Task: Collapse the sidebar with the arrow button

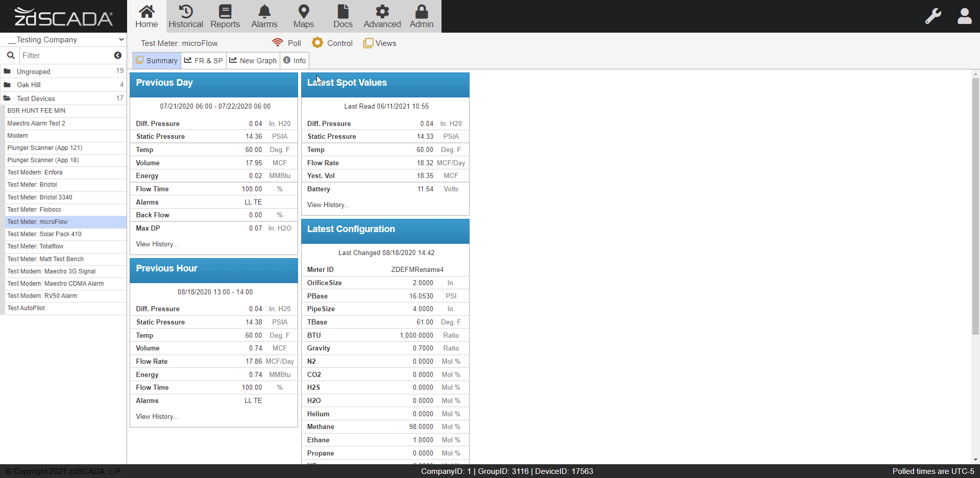Action: (118, 55)
